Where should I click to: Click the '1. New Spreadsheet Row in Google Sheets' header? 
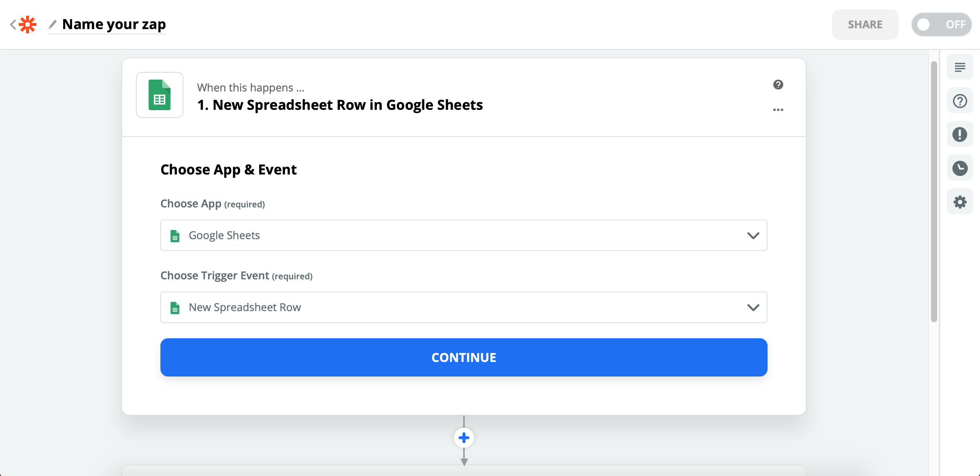340,105
